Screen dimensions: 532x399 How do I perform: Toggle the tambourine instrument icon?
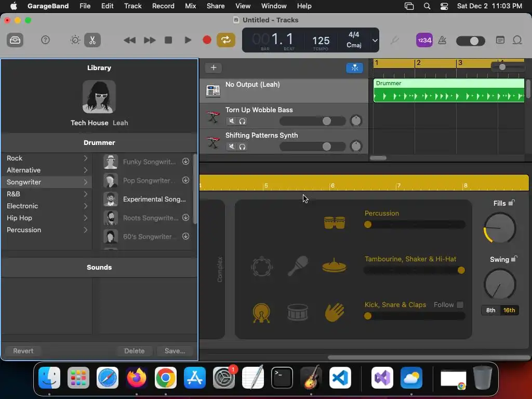262,267
